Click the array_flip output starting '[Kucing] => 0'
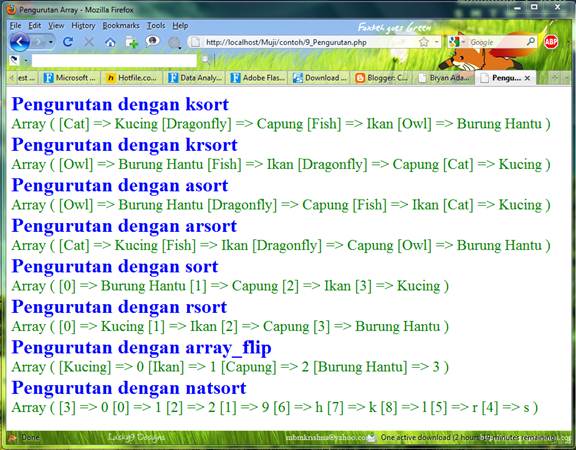576x450 pixels. click(230, 367)
